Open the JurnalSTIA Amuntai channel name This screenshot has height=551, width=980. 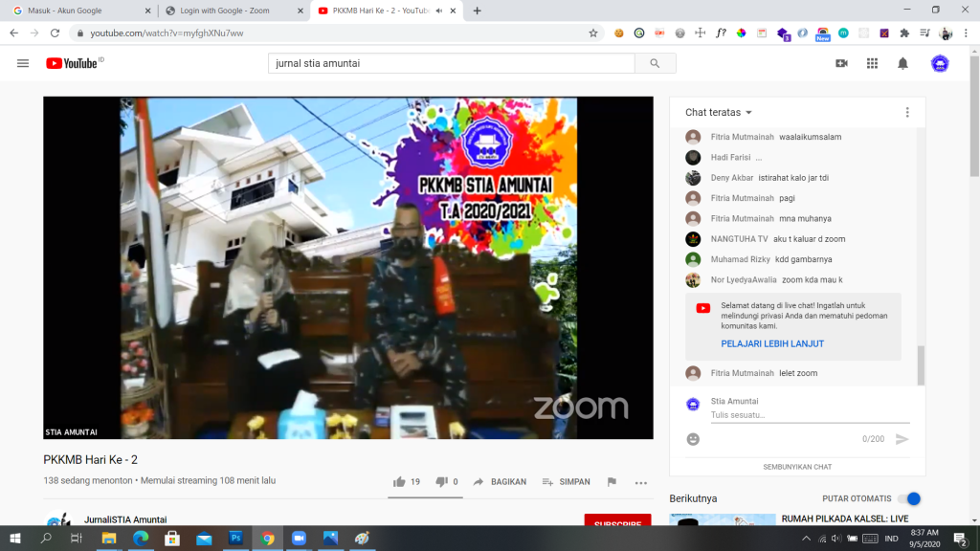point(125,519)
